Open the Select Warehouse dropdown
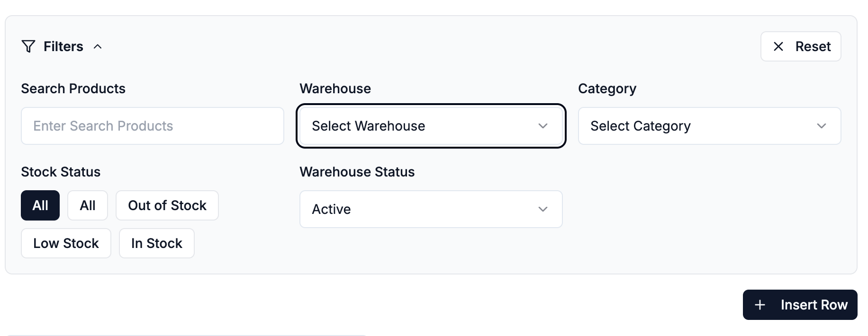868x336 pixels. coord(430,126)
